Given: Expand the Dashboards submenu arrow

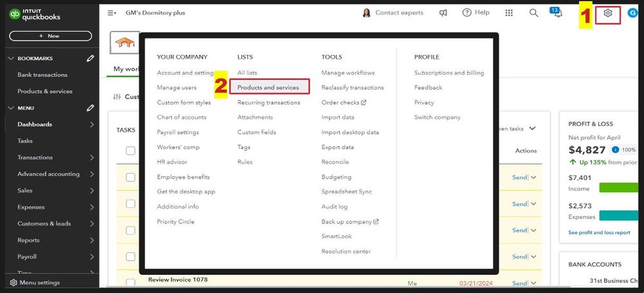Looking at the screenshot, I should [x=92, y=125].
